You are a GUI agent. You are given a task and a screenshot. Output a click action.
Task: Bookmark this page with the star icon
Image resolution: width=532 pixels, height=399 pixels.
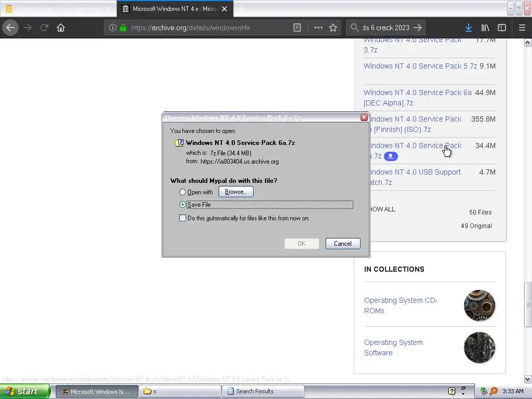(333, 28)
